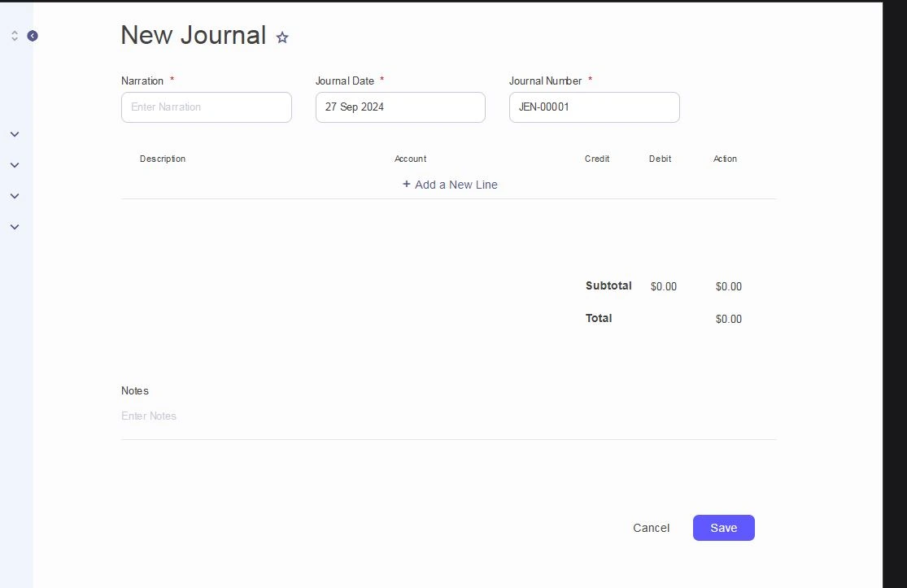Click the Enter Notes text area
The image size is (907, 588).
click(x=447, y=416)
